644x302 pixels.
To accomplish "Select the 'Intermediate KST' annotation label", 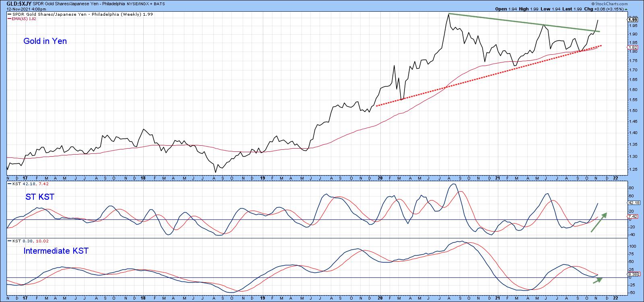I will click(56, 251).
